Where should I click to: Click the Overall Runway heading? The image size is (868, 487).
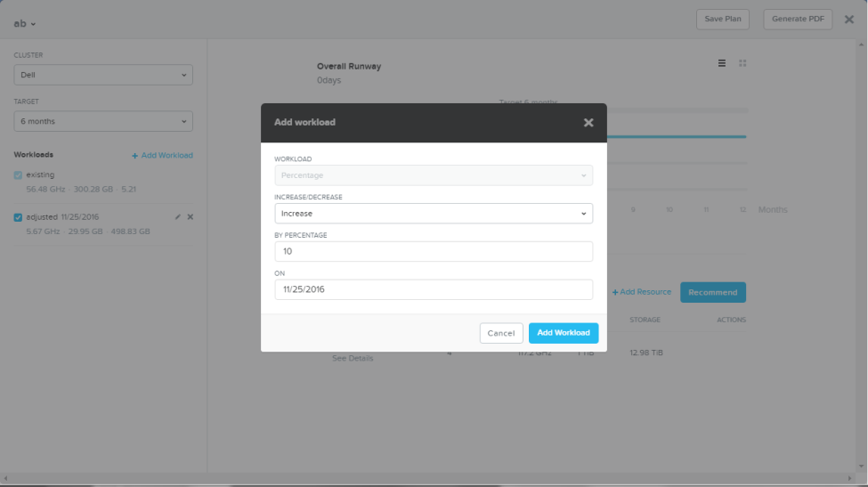click(x=349, y=67)
